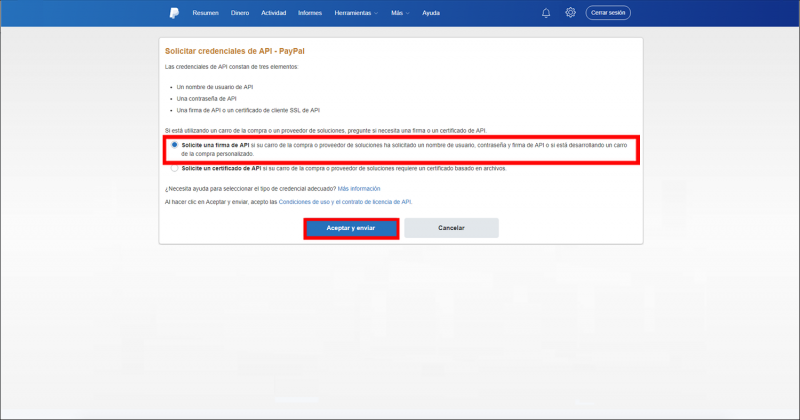This screenshot has width=800, height=420.
Task: Open the settings gear icon
Action: pos(570,12)
